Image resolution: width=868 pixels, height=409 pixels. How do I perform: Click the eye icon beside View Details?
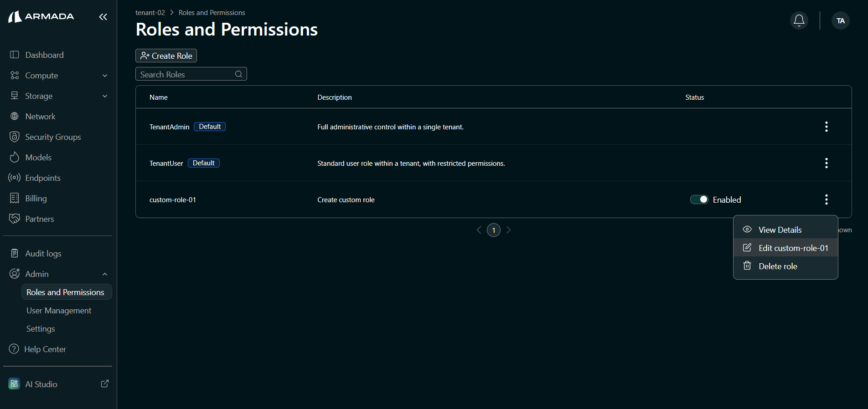coord(747,230)
